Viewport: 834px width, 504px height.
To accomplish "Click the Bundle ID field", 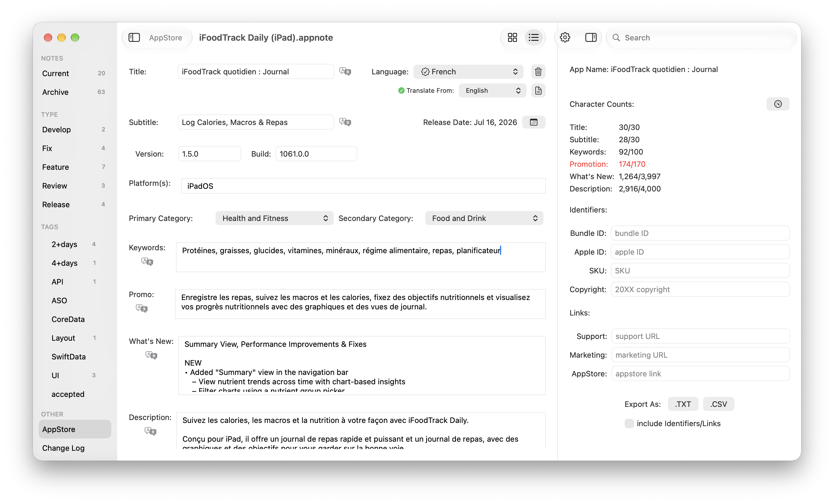I will tap(700, 233).
